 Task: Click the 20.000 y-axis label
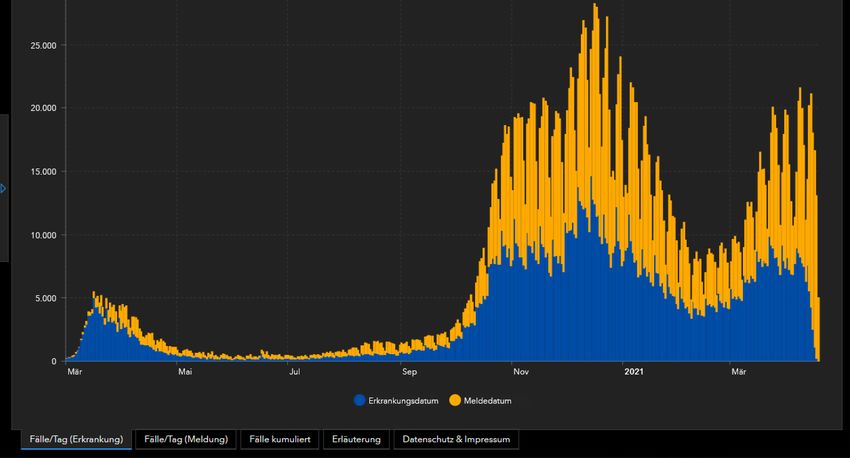pyautogui.click(x=41, y=108)
